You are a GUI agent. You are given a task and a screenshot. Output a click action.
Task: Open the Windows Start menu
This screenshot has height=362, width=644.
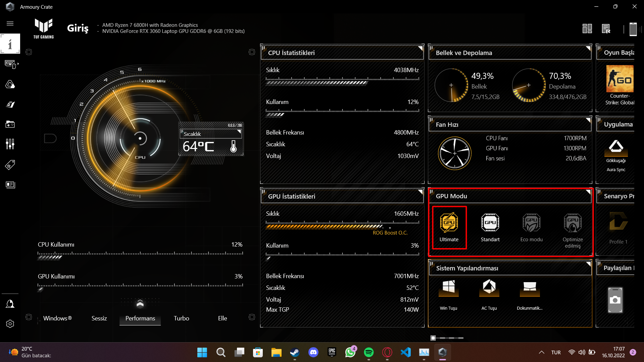[x=202, y=352]
